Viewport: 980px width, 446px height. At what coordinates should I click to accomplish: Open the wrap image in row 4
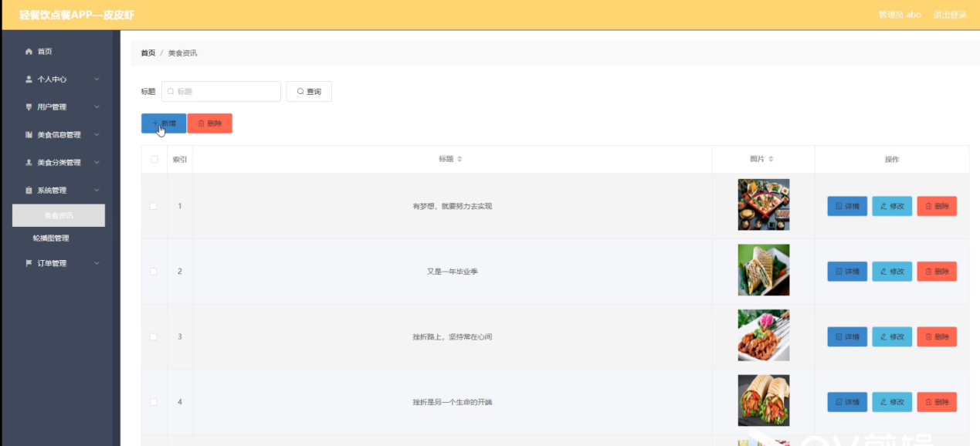764,400
